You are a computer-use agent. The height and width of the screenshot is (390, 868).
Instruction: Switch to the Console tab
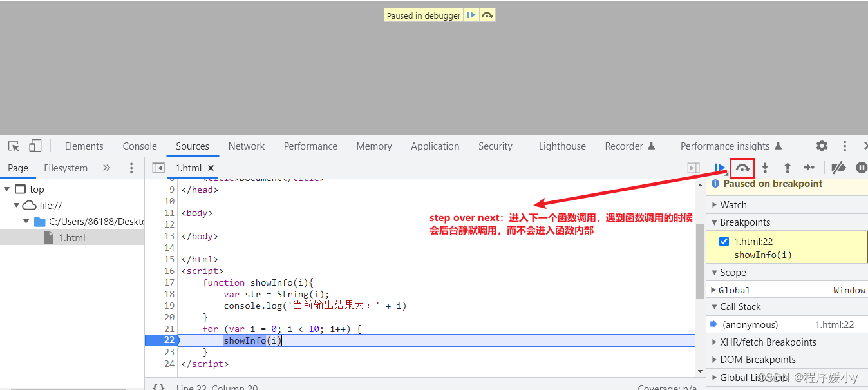point(140,146)
